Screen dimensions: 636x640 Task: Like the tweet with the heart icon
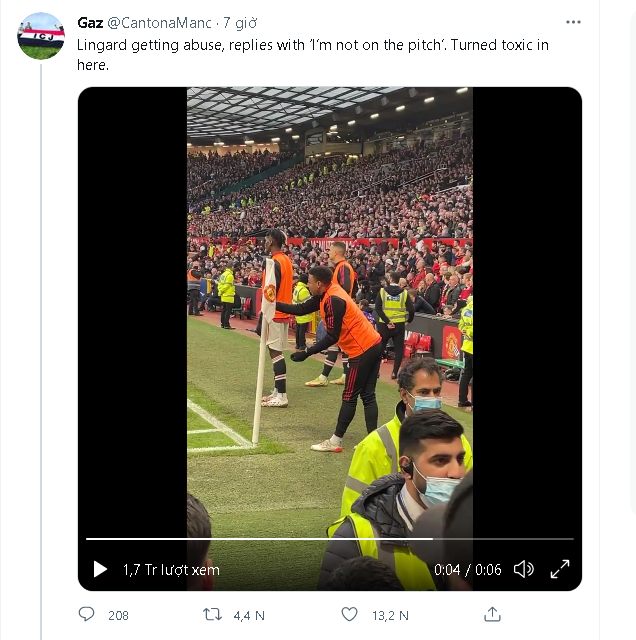click(x=349, y=614)
